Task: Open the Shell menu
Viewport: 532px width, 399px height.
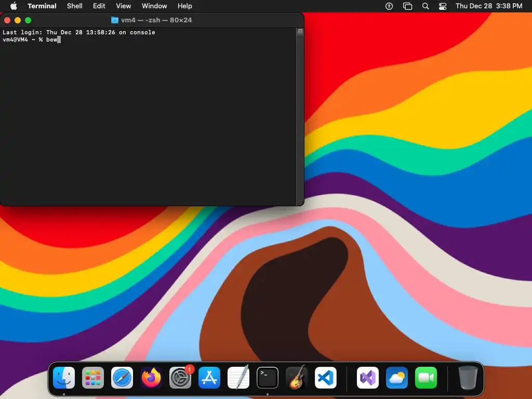Action: tap(75, 6)
